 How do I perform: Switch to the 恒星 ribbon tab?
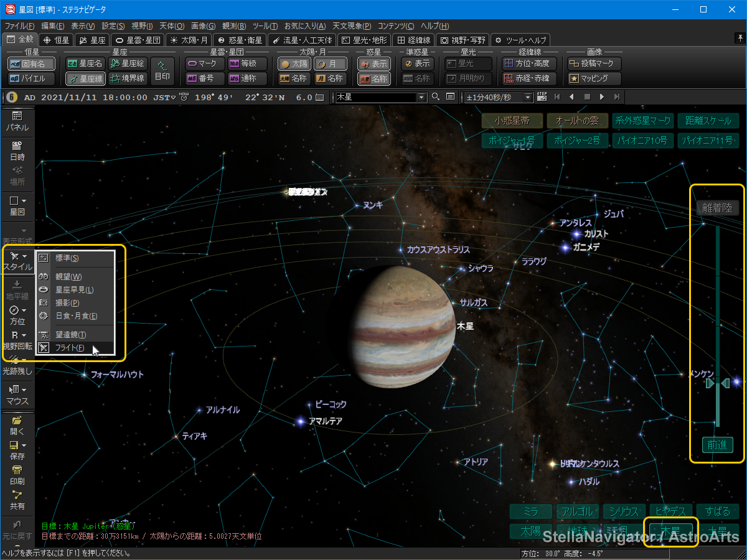(56, 39)
